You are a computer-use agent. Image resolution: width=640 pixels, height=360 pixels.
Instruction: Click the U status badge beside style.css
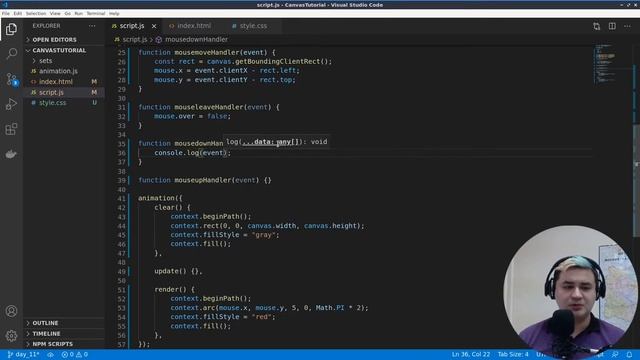[x=94, y=102]
